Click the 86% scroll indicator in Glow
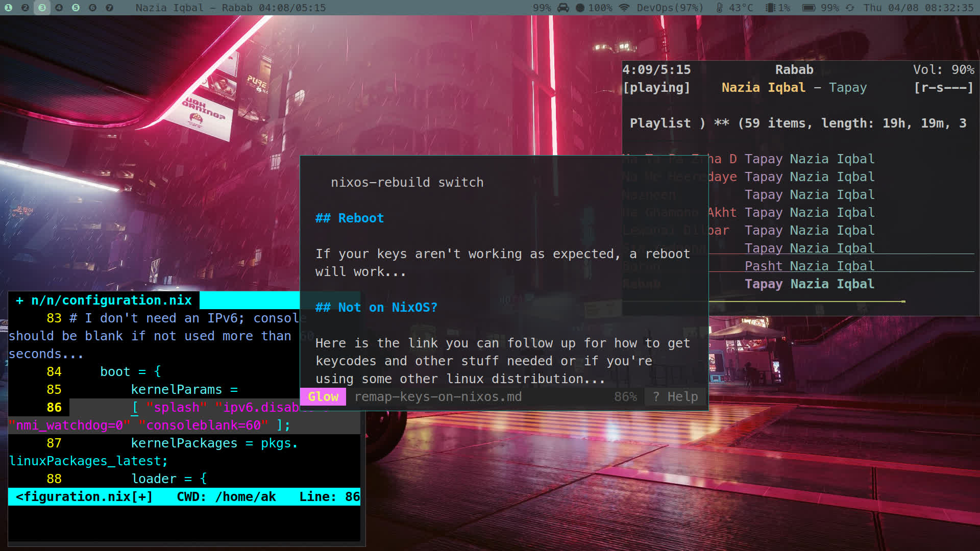The width and height of the screenshot is (980, 551). tap(625, 396)
